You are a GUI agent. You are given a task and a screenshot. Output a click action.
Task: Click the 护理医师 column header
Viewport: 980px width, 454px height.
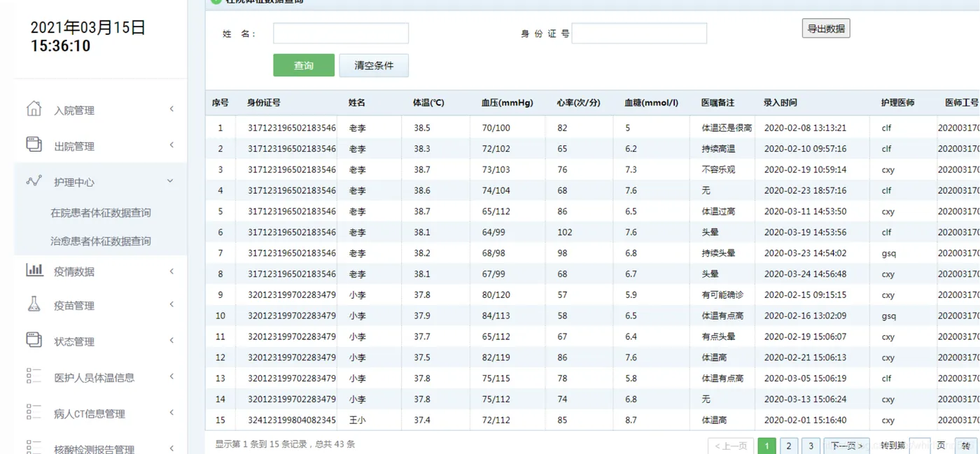pyautogui.click(x=897, y=103)
